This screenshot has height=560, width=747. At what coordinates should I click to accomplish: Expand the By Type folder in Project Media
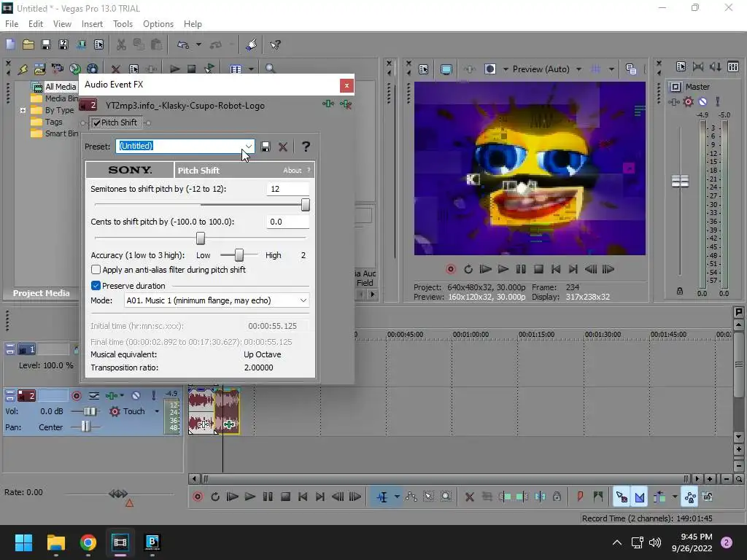(x=23, y=111)
